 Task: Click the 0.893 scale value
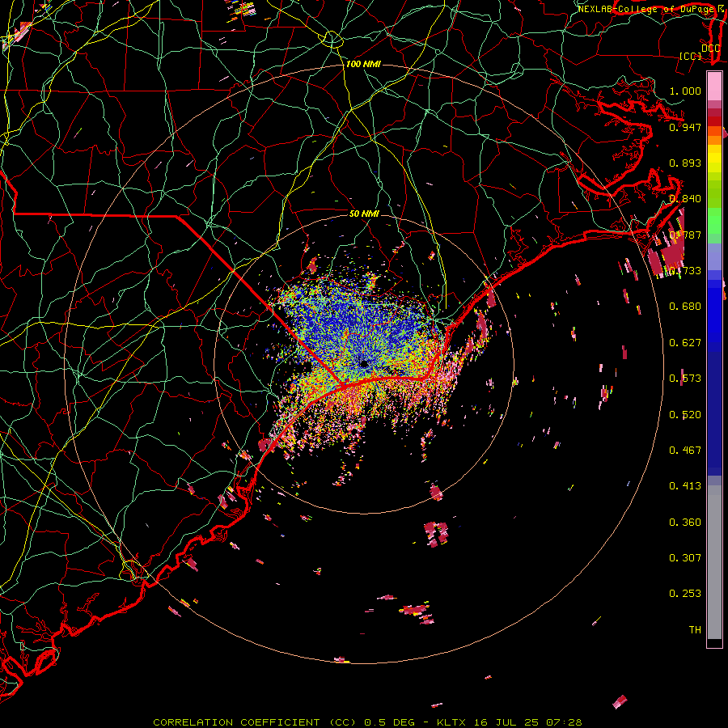pos(685,163)
